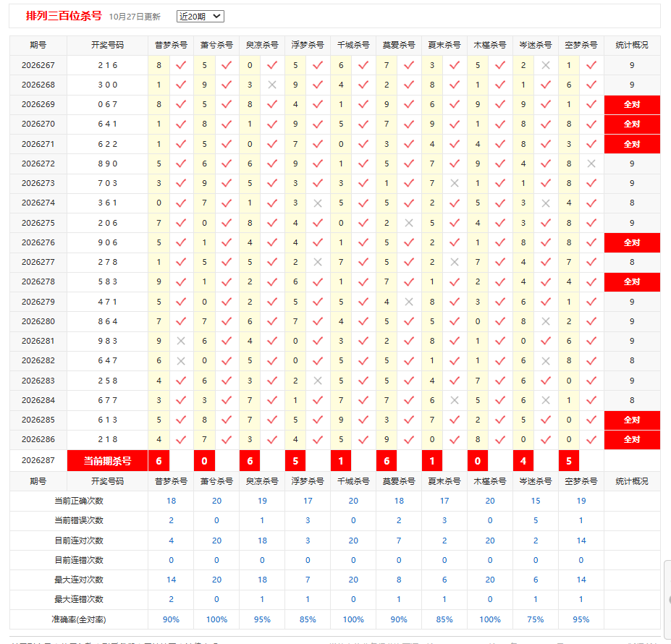Click the gray X in row 2026275 under 莫爱杀号

click(409, 223)
